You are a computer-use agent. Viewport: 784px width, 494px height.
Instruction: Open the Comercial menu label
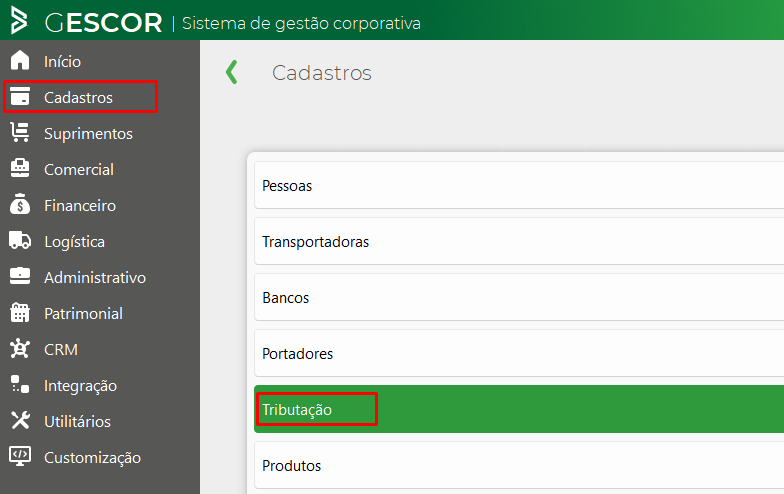(79, 170)
